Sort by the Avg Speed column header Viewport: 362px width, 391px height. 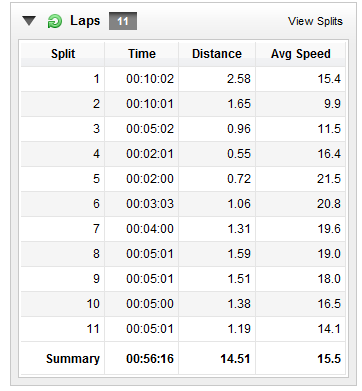point(300,54)
